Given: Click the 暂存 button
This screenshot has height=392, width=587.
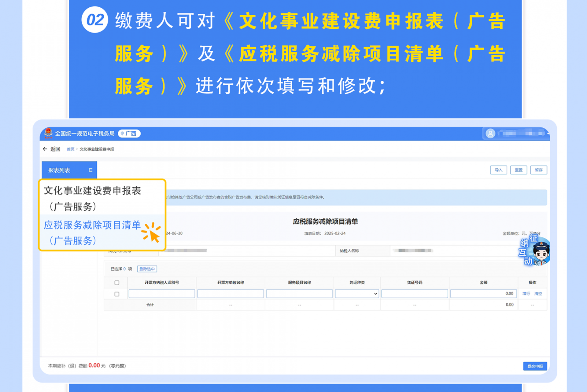Looking at the screenshot, I should [x=538, y=170].
